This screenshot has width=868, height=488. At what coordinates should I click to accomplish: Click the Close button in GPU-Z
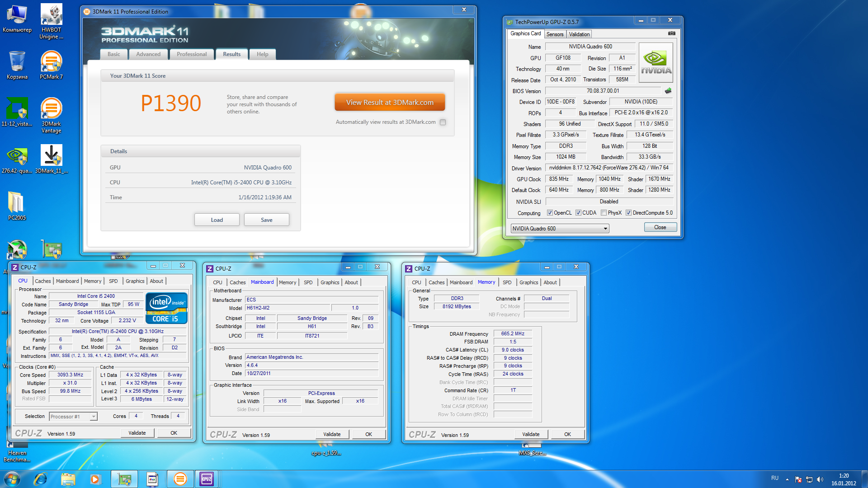(660, 227)
